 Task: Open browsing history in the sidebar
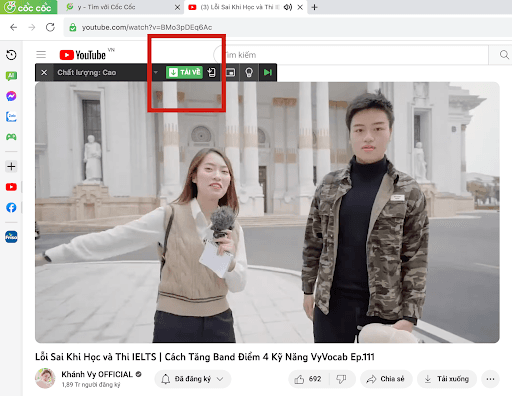(x=11, y=55)
